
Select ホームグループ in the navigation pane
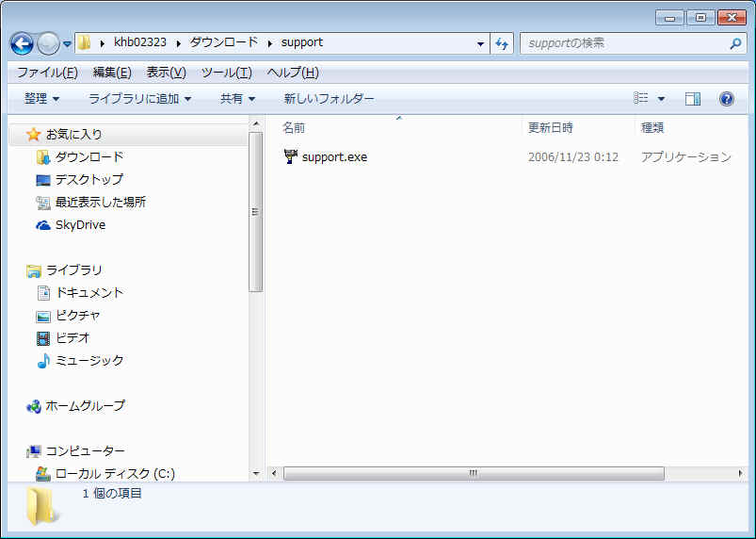(86, 406)
